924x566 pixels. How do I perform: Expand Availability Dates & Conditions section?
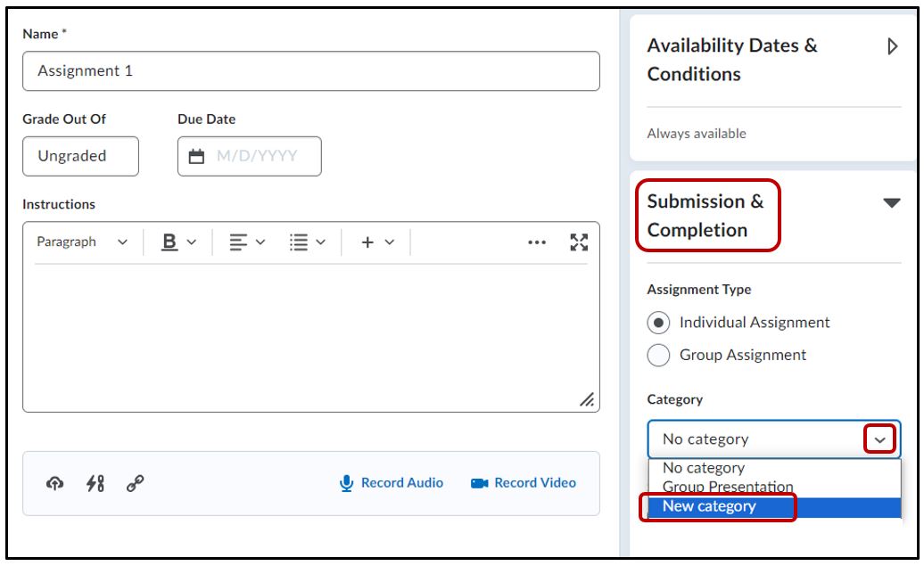coord(893,46)
